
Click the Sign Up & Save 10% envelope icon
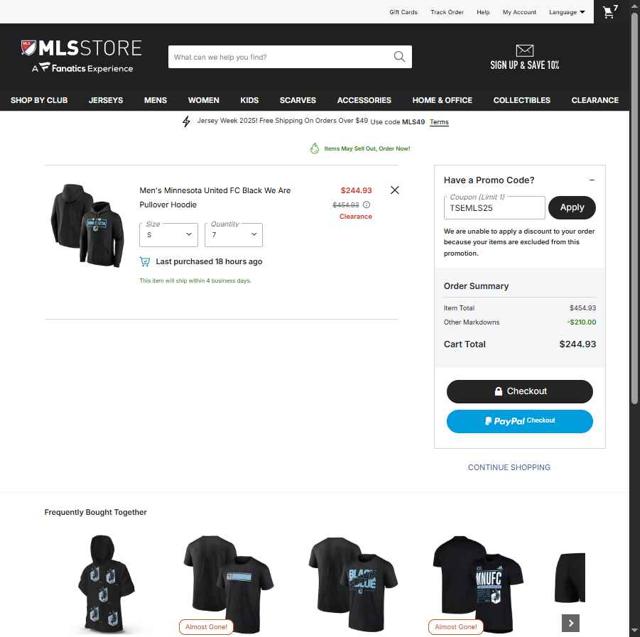(x=524, y=51)
